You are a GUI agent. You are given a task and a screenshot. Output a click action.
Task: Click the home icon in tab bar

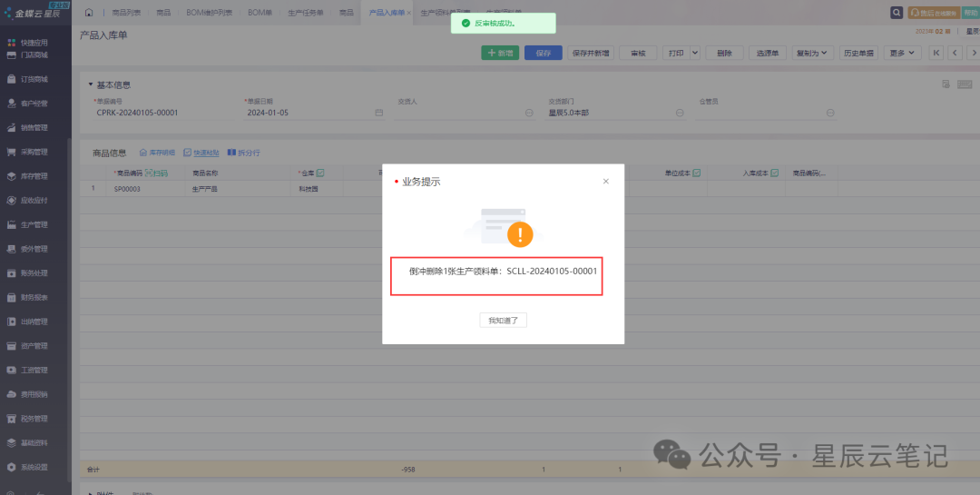pyautogui.click(x=89, y=13)
